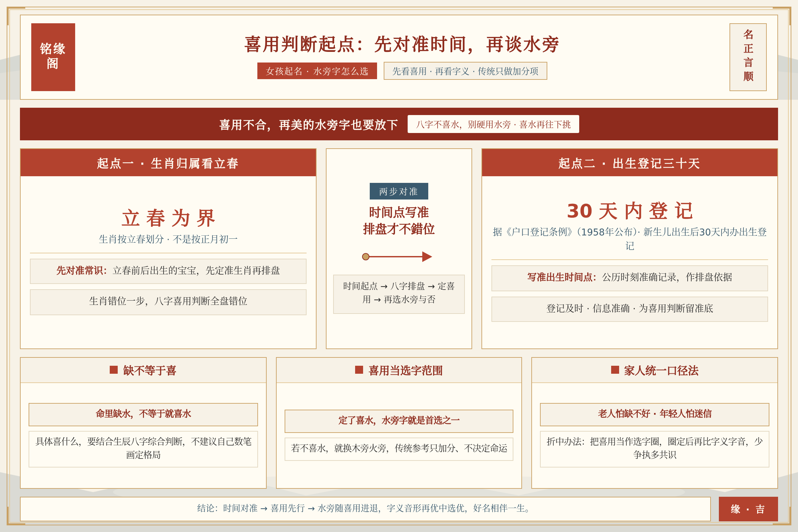Click the box 生肖错位一步，八字喜用判断全盘错位

pos(168,302)
